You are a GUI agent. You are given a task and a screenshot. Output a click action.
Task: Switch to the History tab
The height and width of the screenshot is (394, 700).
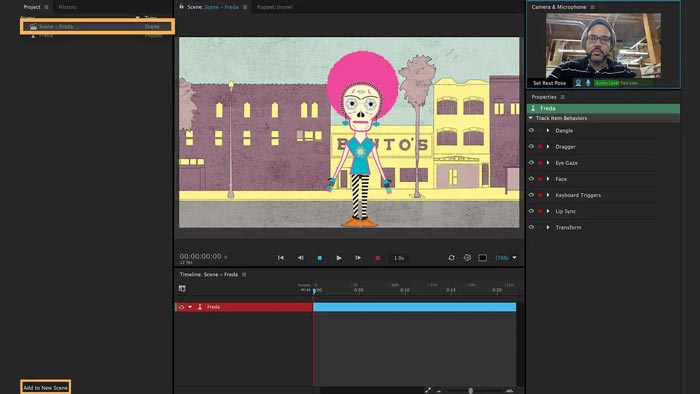coord(67,7)
